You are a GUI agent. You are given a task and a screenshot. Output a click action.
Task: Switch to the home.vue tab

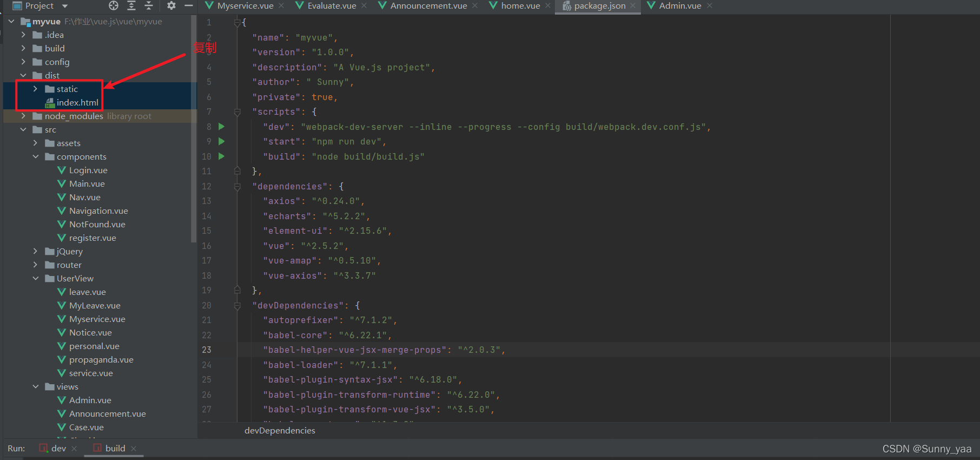520,6
